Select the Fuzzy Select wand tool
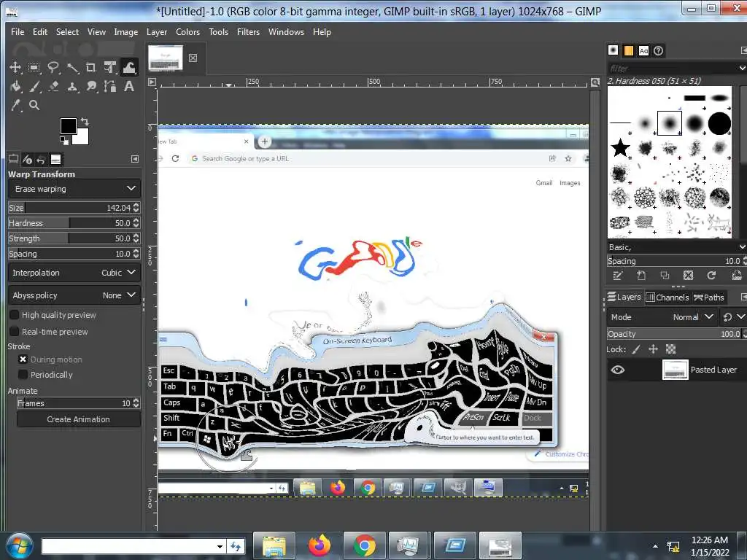The height and width of the screenshot is (560, 747). click(x=72, y=67)
